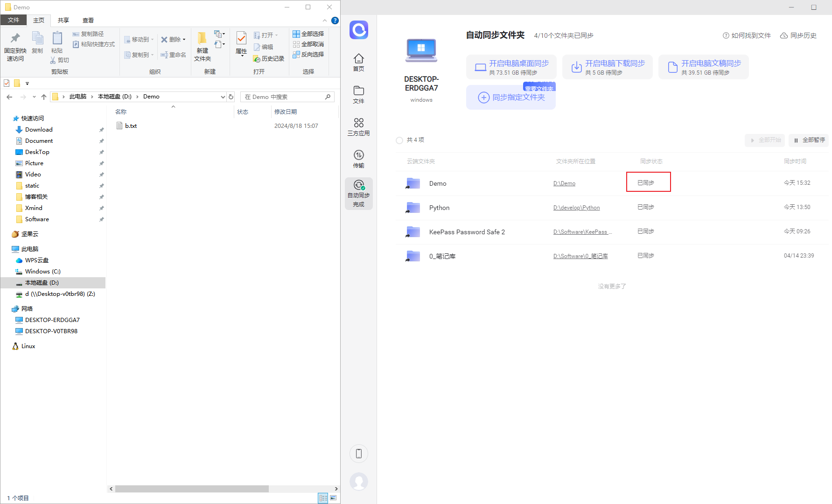This screenshot has height=504, width=832.
Task: Switch to the 共享 ribbon tab
Action: pyautogui.click(x=63, y=21)
